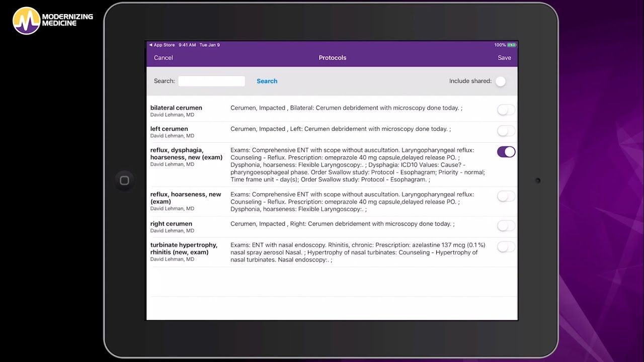Click description 'Cerumen, Impacted , Bilateral' text
Screen dimensions: 644x362
tap(346, 108)
